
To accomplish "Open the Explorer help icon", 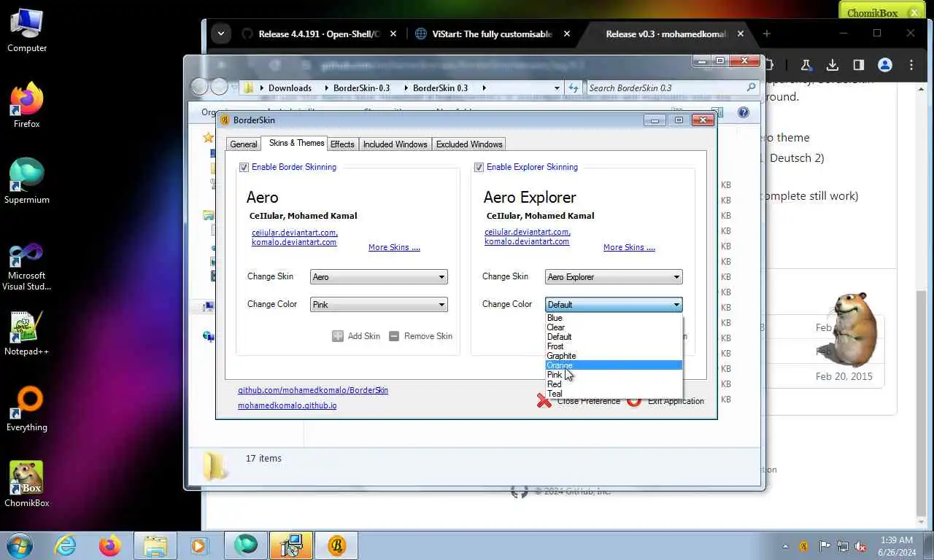I will pos(743,112).
